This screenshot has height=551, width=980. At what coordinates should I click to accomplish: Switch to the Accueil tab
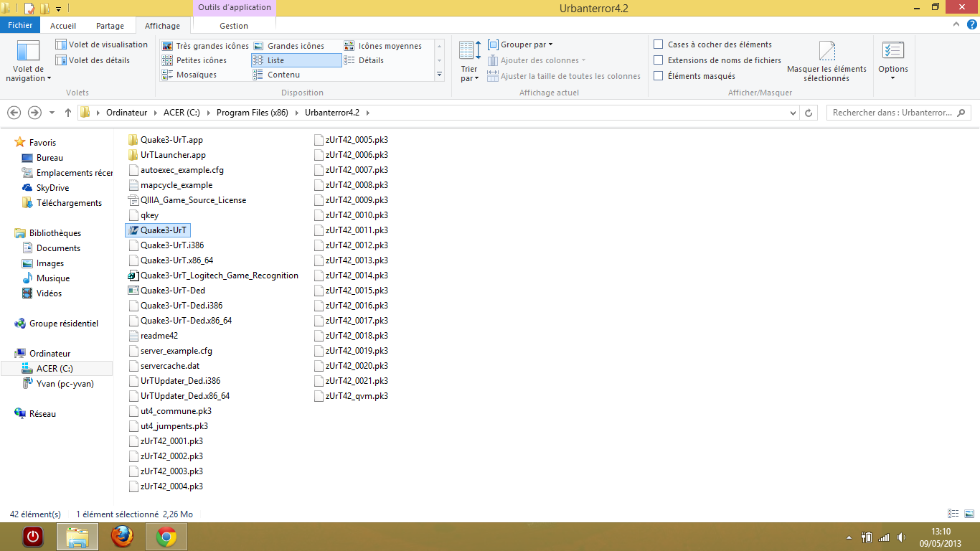tap(63, 25)
